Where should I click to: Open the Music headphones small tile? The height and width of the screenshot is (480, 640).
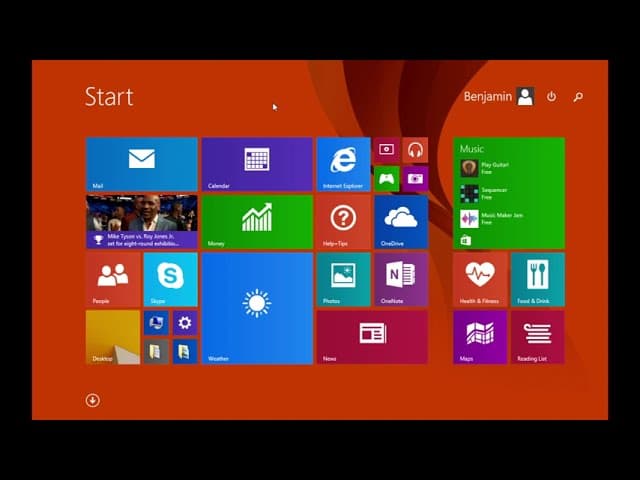point(415,150)
